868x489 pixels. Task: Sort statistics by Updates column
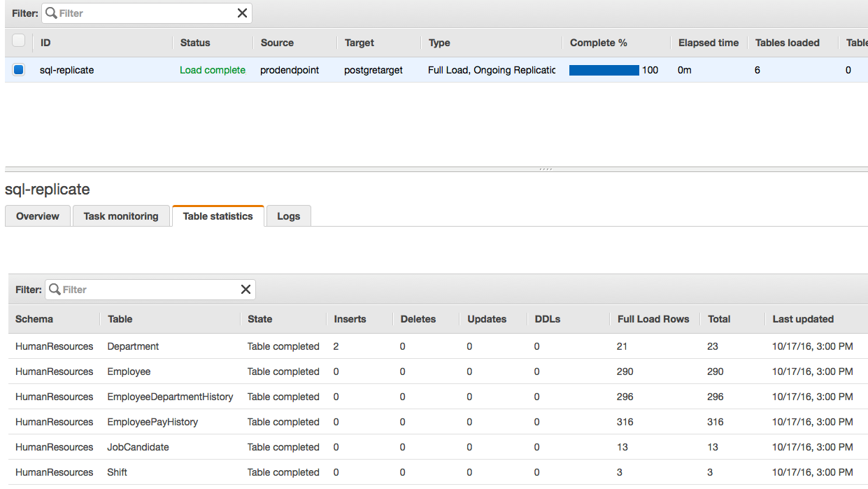487,319
